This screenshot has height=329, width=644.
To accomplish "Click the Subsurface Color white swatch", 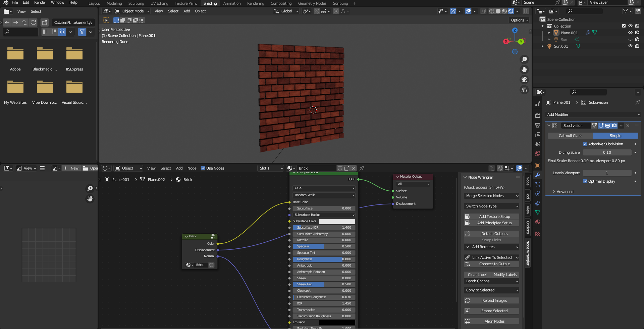I will [x=337, y=221].
